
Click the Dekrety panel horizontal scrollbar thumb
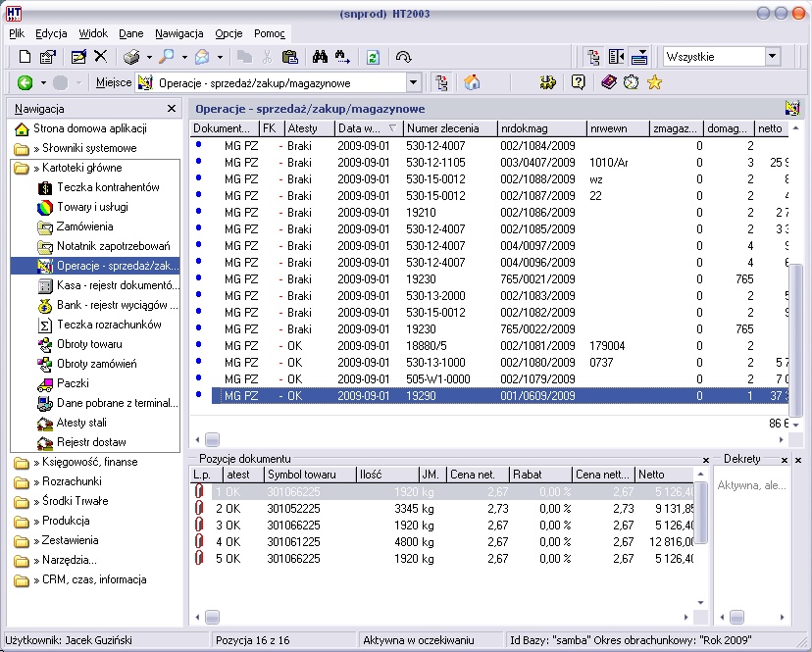(x=736, y=617)
